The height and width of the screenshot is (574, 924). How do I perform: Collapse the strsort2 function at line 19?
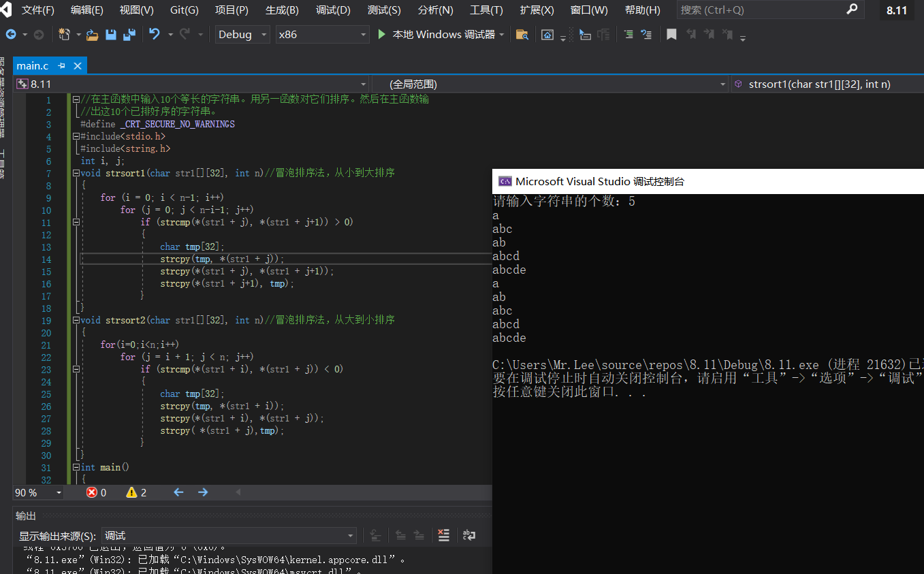tap(76, 320)
